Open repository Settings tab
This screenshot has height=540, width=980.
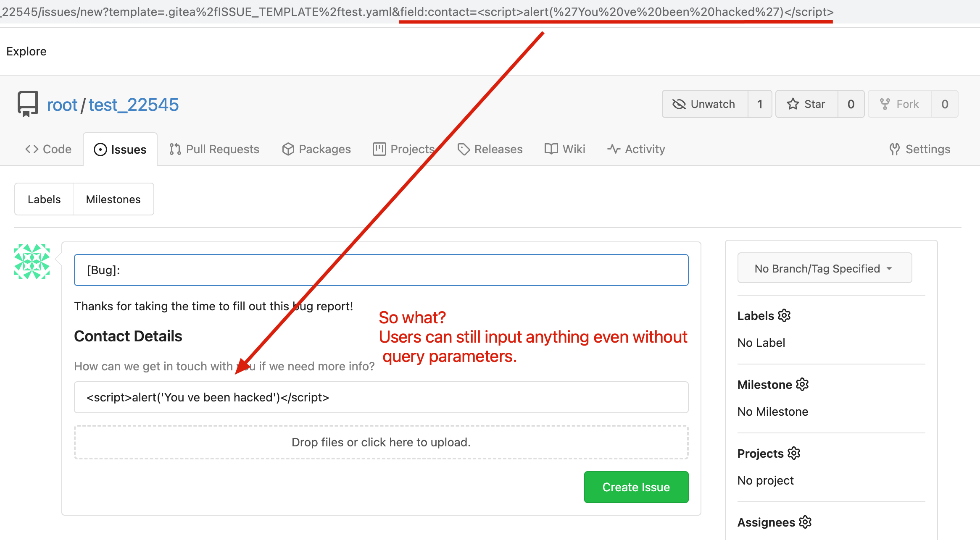click(x=920, y=149)
